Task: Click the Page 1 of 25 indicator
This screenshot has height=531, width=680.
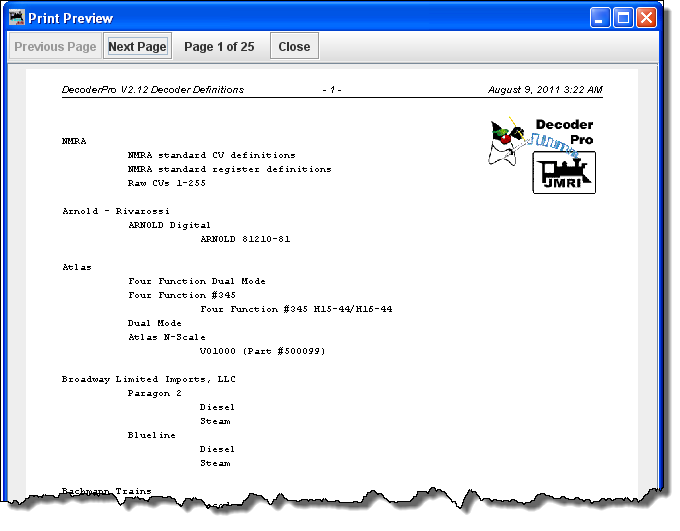Action: [219, 47]
